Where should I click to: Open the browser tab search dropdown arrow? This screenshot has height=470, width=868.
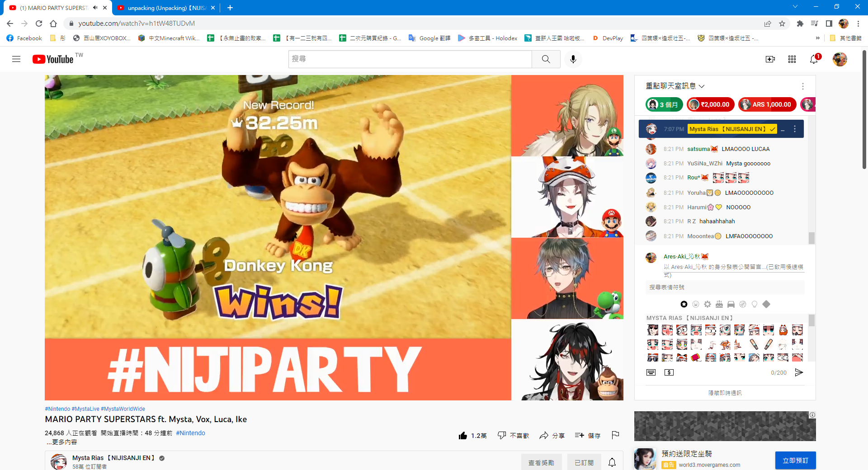click(x=795, y=7)
